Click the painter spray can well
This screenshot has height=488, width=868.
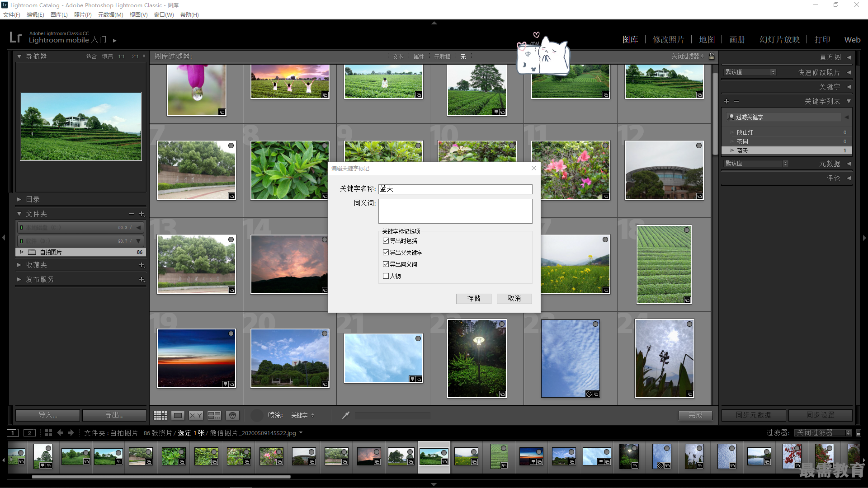[x=257, y=415]
